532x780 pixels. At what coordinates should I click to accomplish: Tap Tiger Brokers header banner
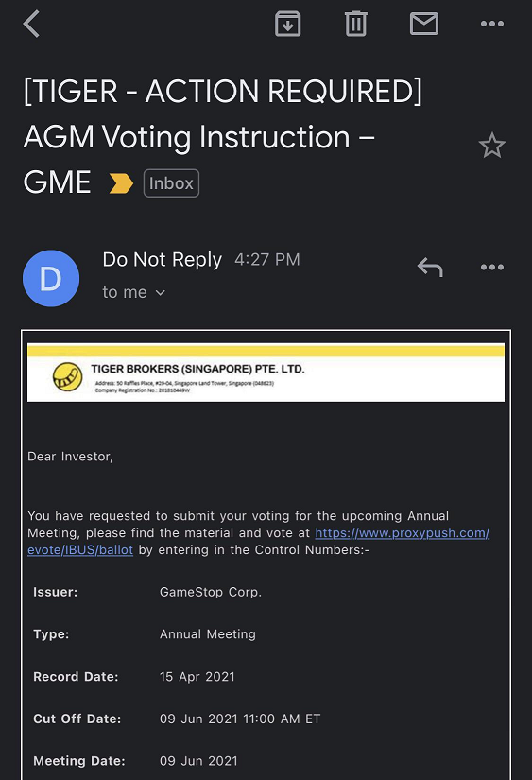click(x=266, y=373)
